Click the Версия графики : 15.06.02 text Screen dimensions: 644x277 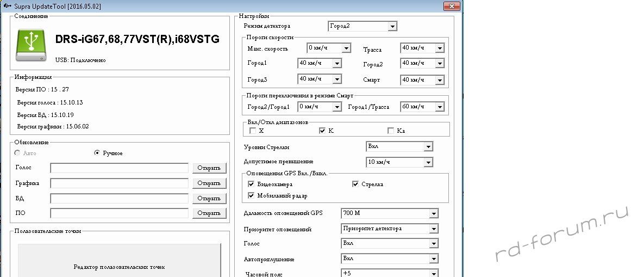(x=53, y=127)
